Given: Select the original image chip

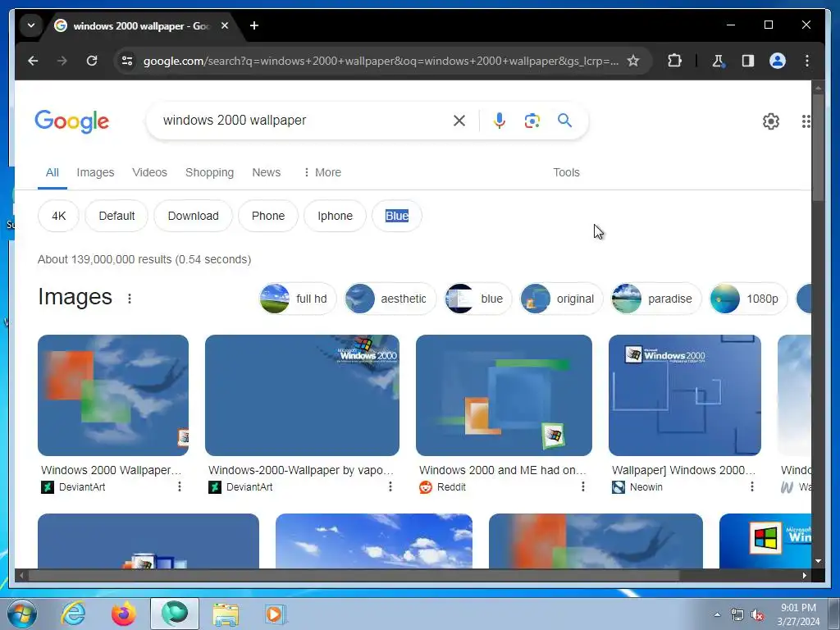Looking at the screenshot, I should click(x=561, y=299).
